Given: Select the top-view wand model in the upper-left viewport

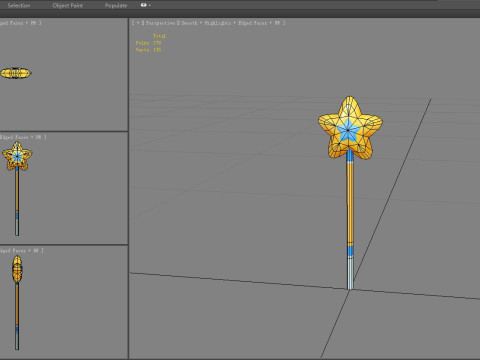Looking at the screenshot, I should 15,73.
